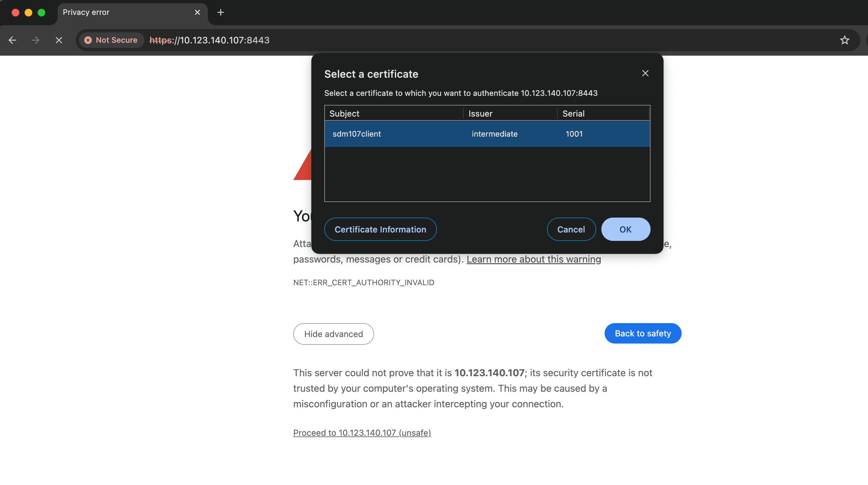Open Certificate Information for the selected certificate
The image size is (868, 485).
pyautogui.click(x=380, y=229)
